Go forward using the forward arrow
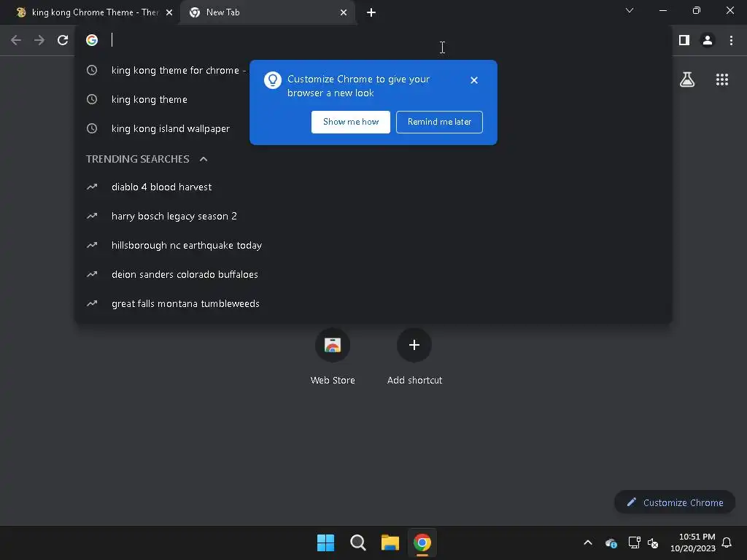Screen dimensions: 747x560 (x=39, y=40)
